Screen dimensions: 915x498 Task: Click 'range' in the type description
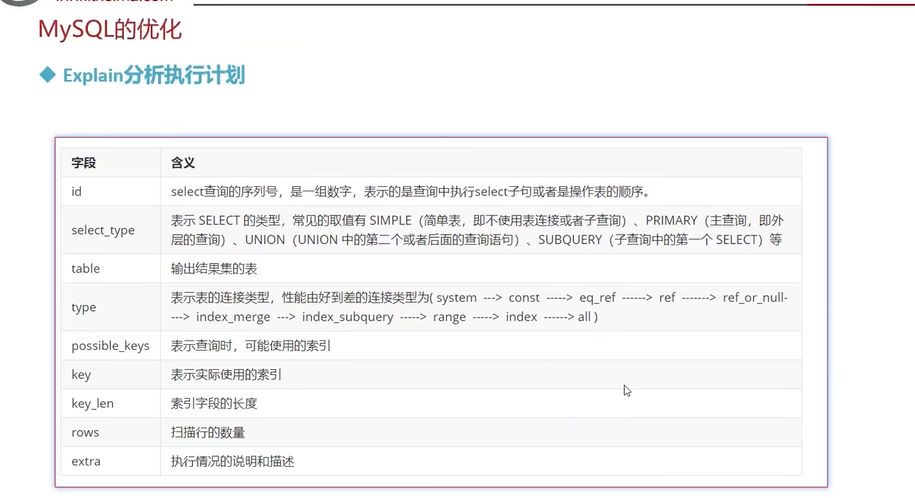[x=449, y=317]
